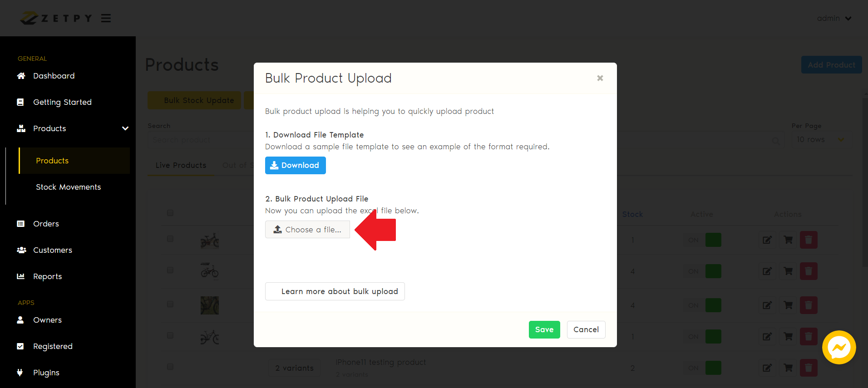
Task: Click the Plugins plug icon in sidebar
Action: coord(20,373)
